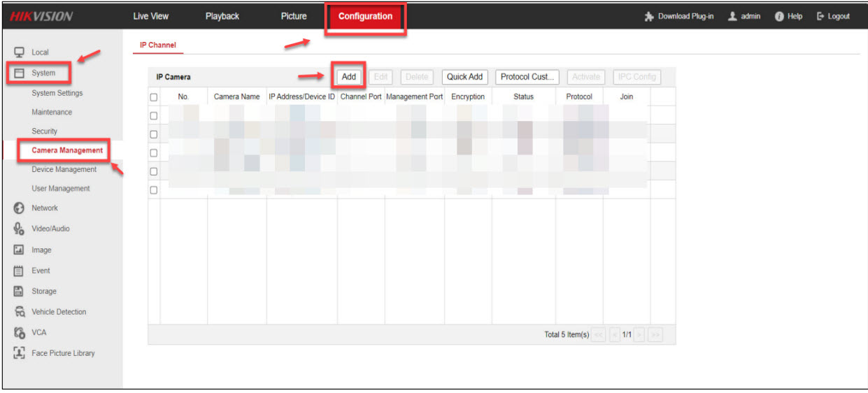Open the Playback tab
Viewport: 868px width, 393px height.
[x=222, y=16]
